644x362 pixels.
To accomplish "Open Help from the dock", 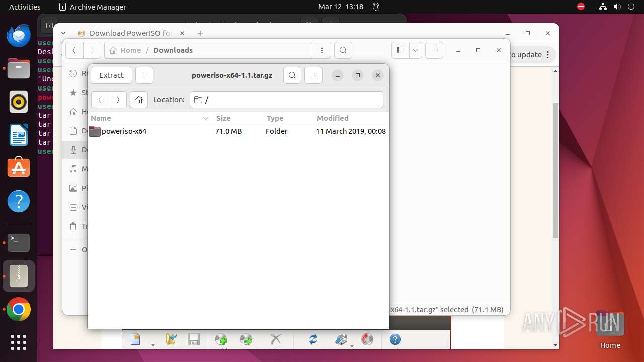I will point(19,201).
